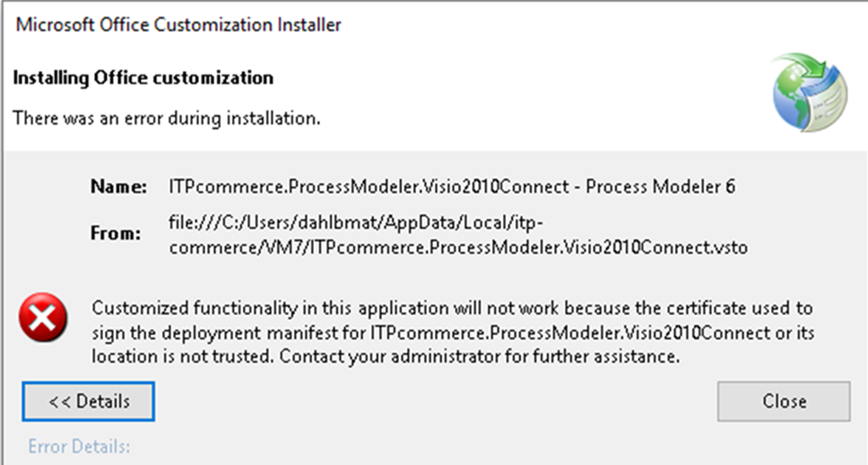
Task: Click the red error X icon
Action: point(43,317)
